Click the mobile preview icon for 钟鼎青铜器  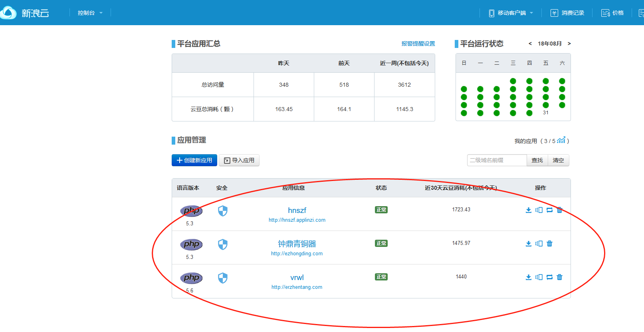pyautogui.click(x=539, y=244)
